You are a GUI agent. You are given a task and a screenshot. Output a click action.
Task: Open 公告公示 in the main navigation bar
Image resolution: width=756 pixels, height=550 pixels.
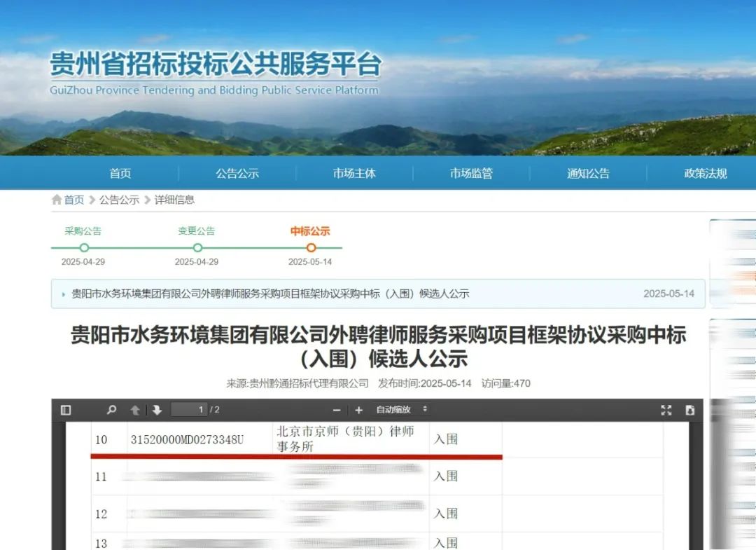[x=237, y=174]
